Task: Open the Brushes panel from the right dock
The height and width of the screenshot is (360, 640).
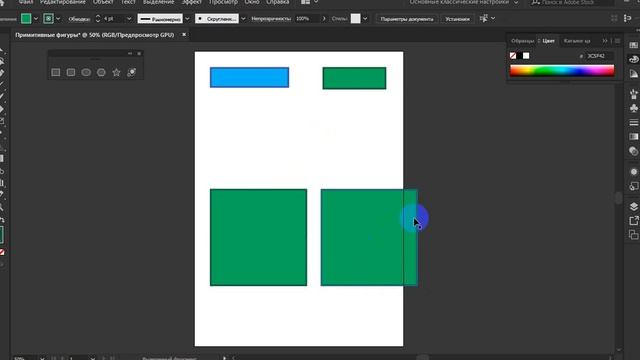Action: [x=633, y=94]
